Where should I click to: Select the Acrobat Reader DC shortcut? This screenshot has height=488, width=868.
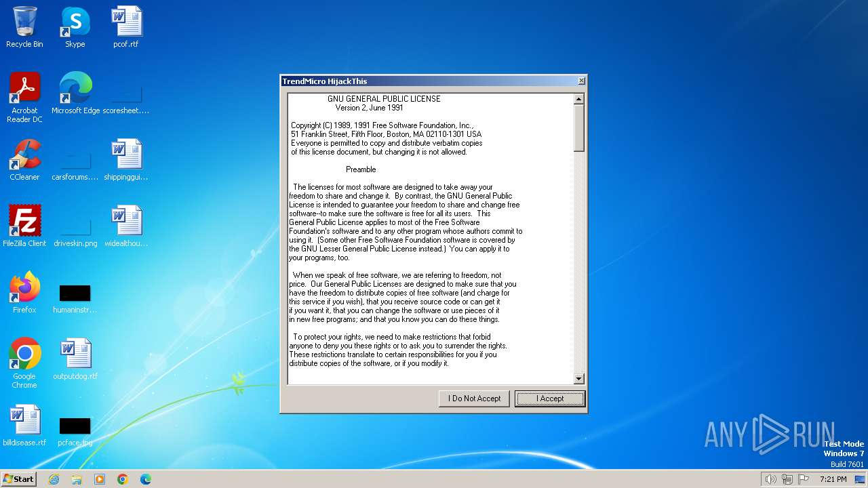pyautogui.click(x=24, y=98)
